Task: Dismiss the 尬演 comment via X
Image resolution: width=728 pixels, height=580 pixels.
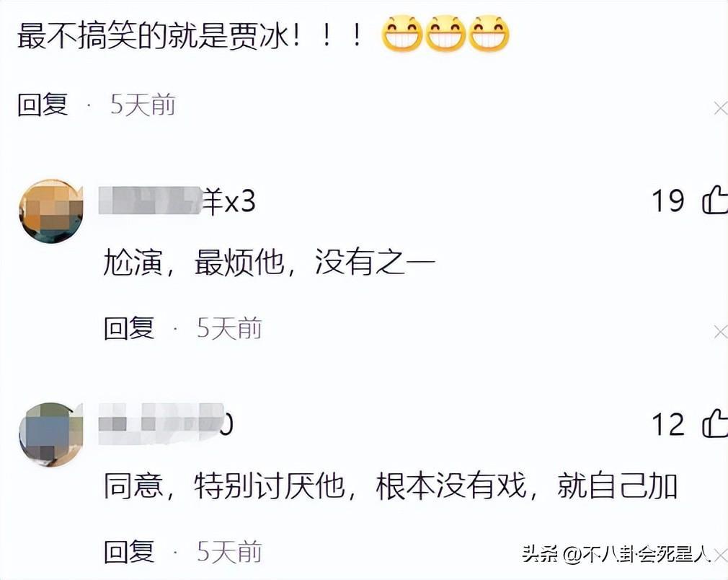Action: coord(721,332)
